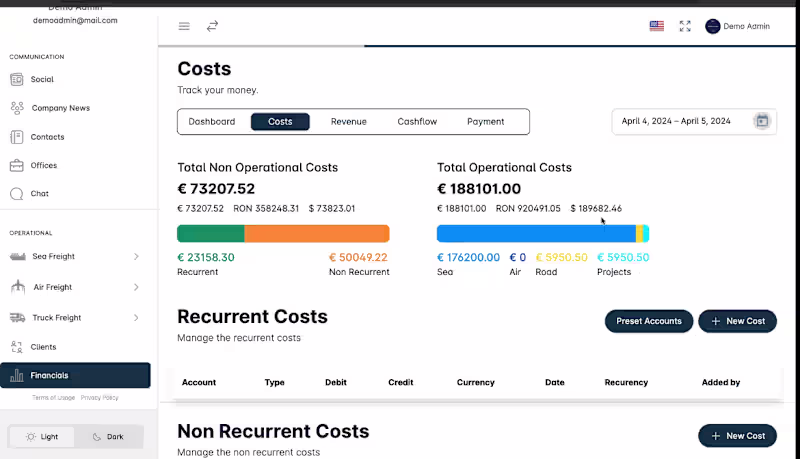Click the Preset Accounts button
The height and width of the screenshot is (459, 800).
click(648, 321)
